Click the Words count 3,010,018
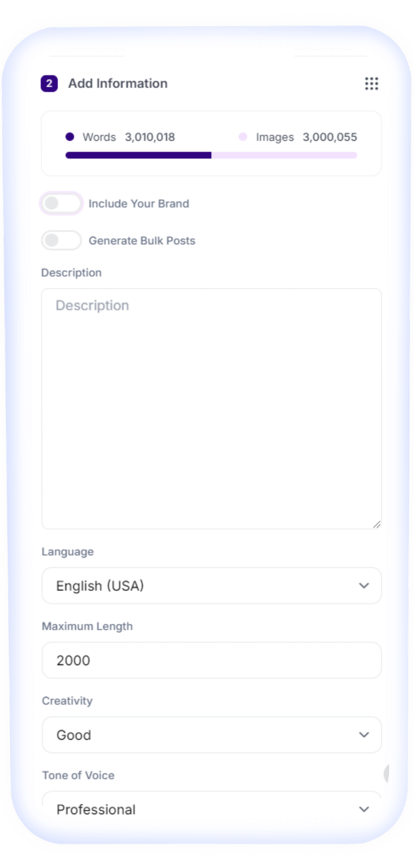The image size is (414, 868). coord(150,137)
